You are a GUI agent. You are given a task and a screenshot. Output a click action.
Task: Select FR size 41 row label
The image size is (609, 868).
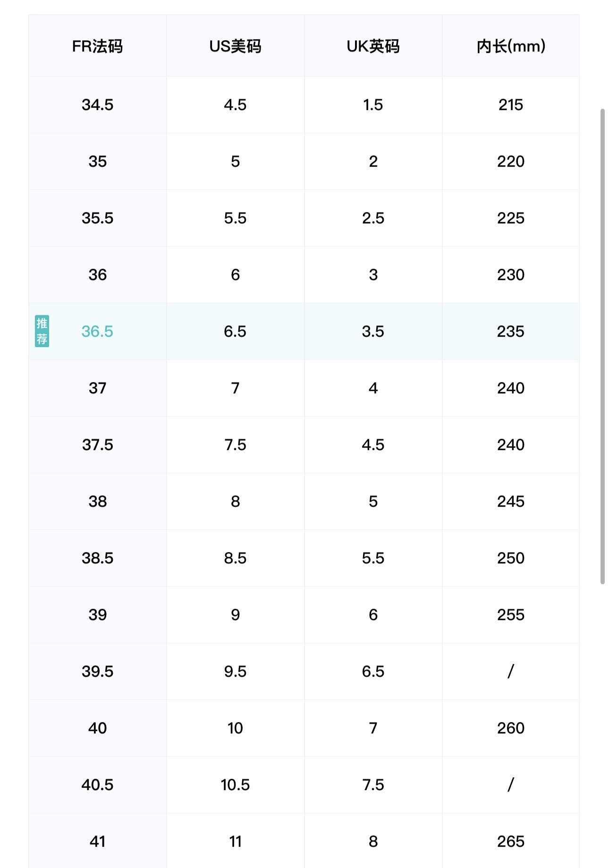[x=97, y=842]
